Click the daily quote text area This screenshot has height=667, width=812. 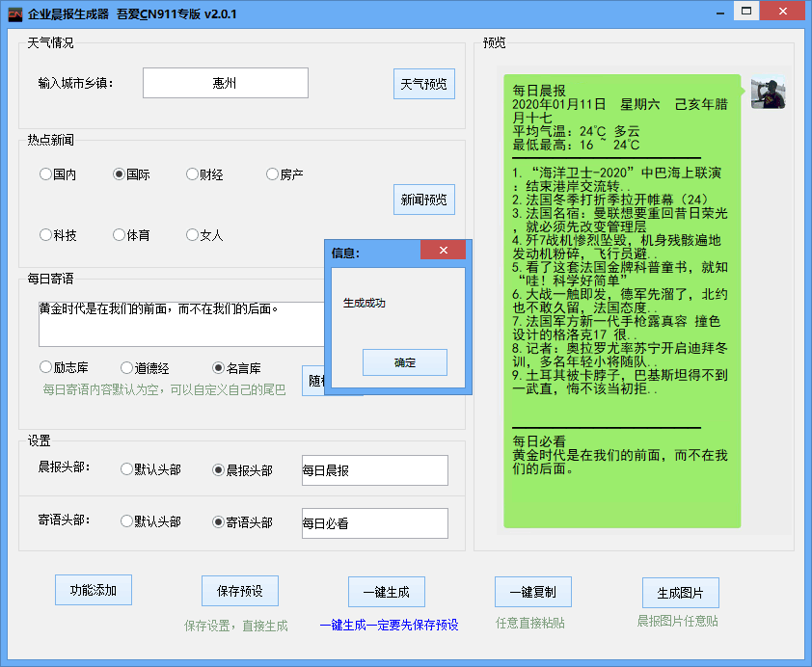181,325
